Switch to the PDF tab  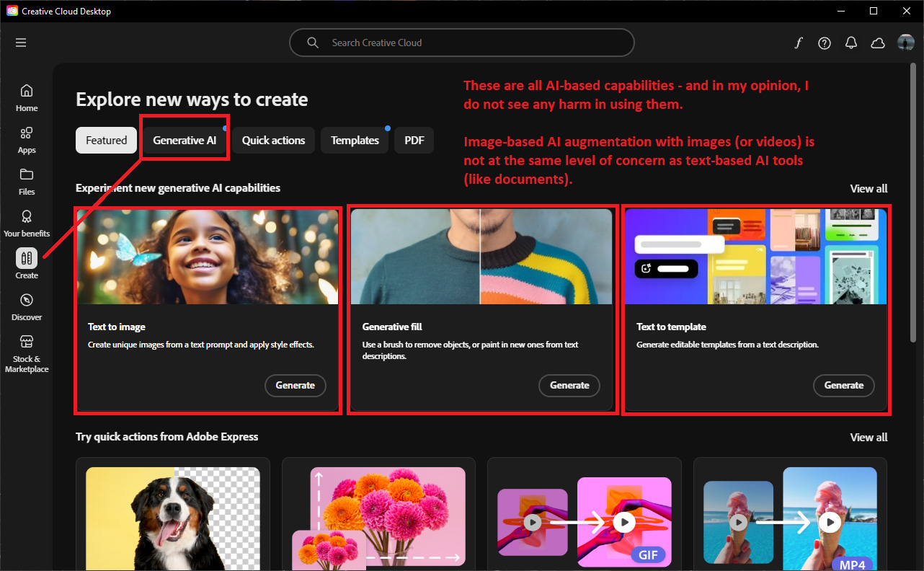point(414,140)
